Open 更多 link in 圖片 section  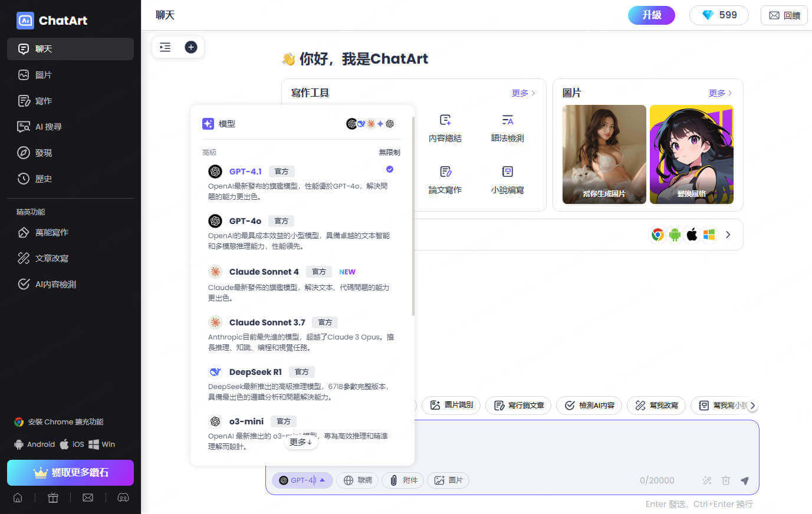720,93
